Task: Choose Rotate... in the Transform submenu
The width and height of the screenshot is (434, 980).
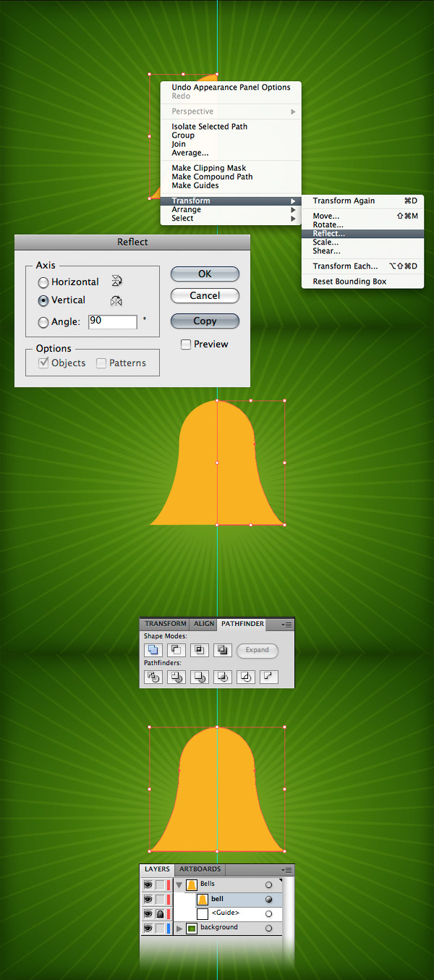Action: pos(362,225)
